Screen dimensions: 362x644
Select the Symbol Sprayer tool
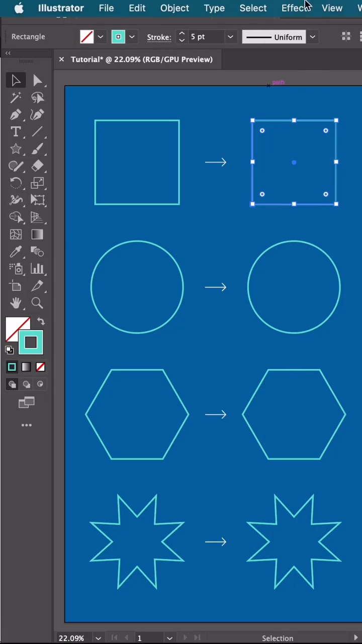pos(16,269)
